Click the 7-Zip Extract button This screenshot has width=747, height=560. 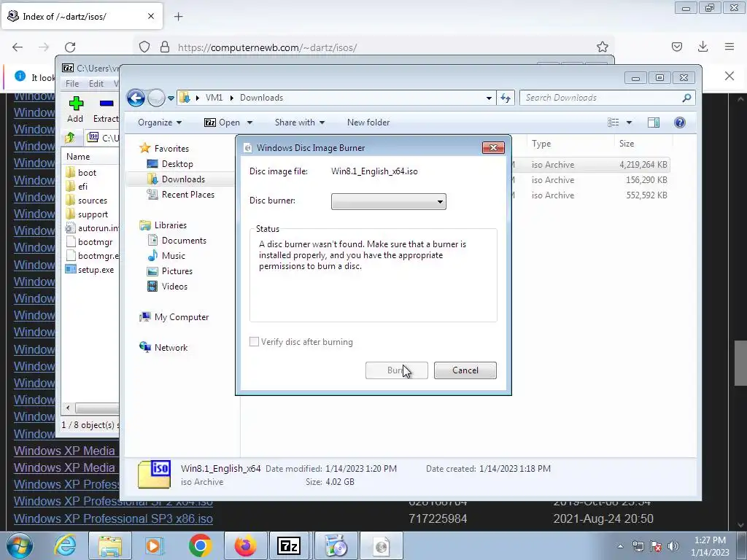click(x=106, y=109)
